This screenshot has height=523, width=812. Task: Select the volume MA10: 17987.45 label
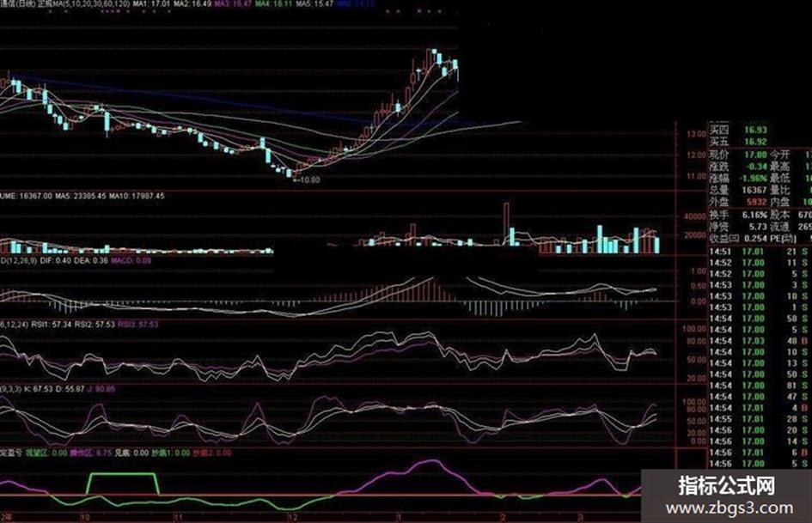point(137,197)
